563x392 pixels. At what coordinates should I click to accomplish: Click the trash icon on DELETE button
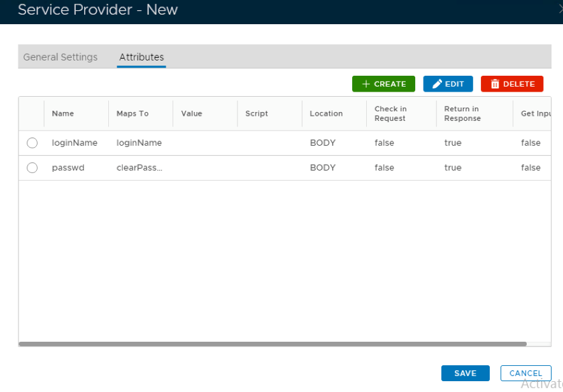pos(495,84)
